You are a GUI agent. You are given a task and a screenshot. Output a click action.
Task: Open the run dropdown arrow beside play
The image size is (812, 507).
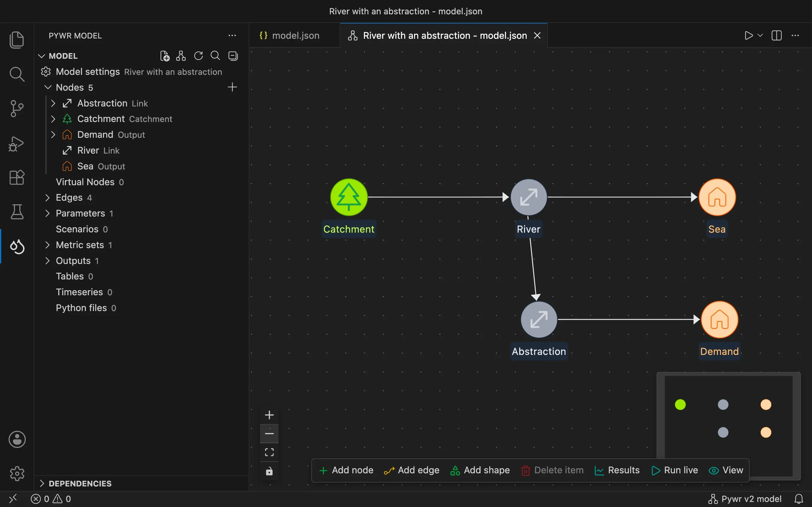coord(760,35)
